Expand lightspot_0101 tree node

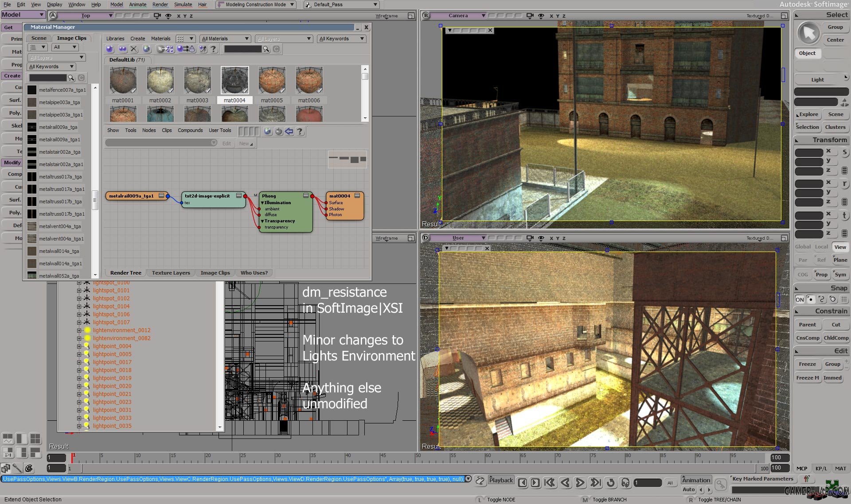coord(79,291)
